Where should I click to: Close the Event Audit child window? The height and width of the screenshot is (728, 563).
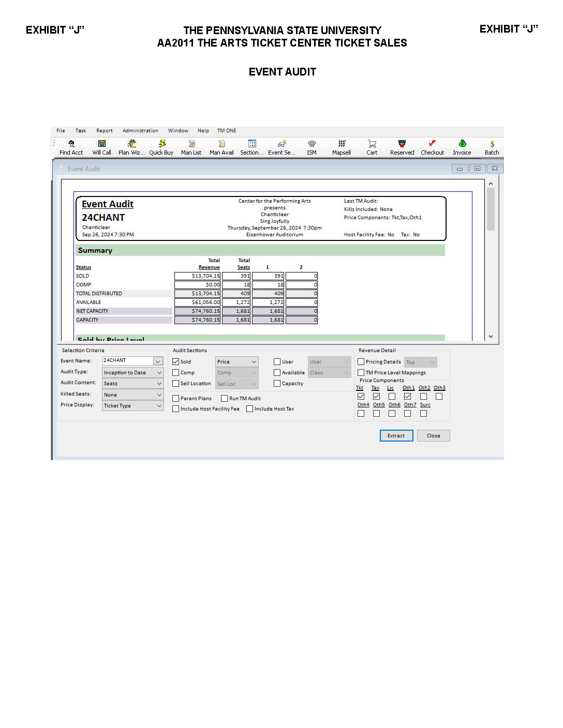coord(495,169)
